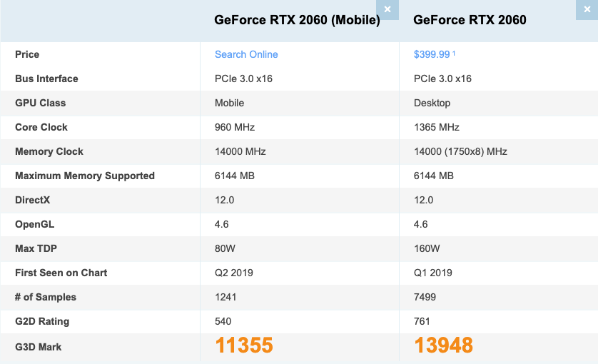Select the Core Clock row label

pos(41,127)
